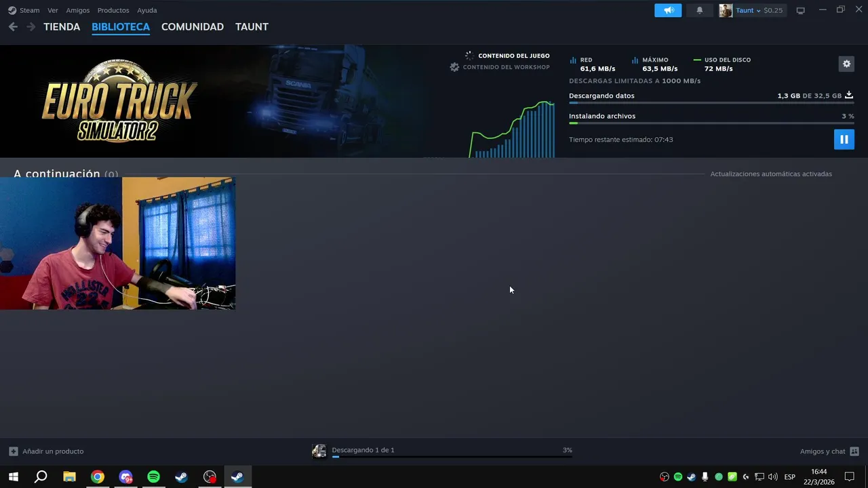Open the clock showing 16:44
Screen dimensions: 868x488
click(819, 477)
